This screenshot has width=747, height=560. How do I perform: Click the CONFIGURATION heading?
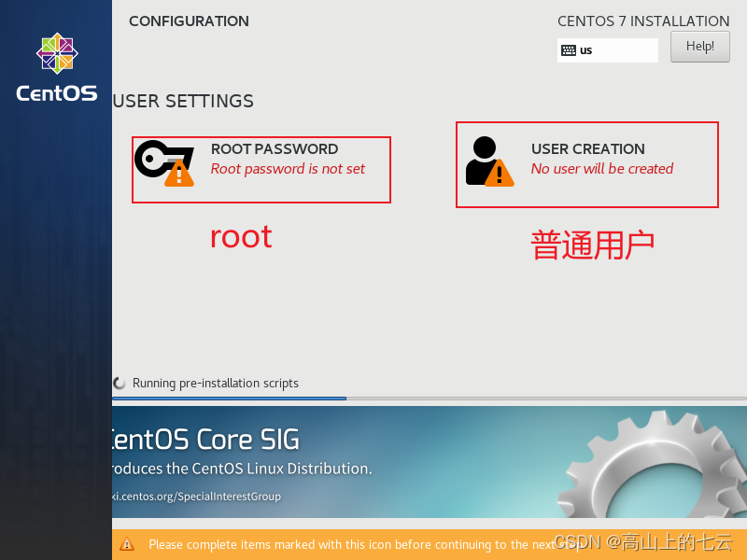tap(189, 21)
